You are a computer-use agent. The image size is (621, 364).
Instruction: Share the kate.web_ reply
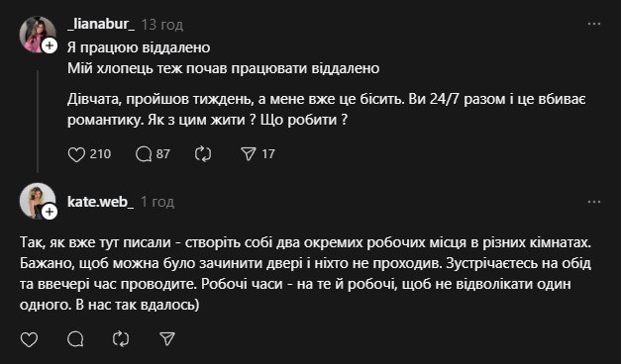pos(166,339)
